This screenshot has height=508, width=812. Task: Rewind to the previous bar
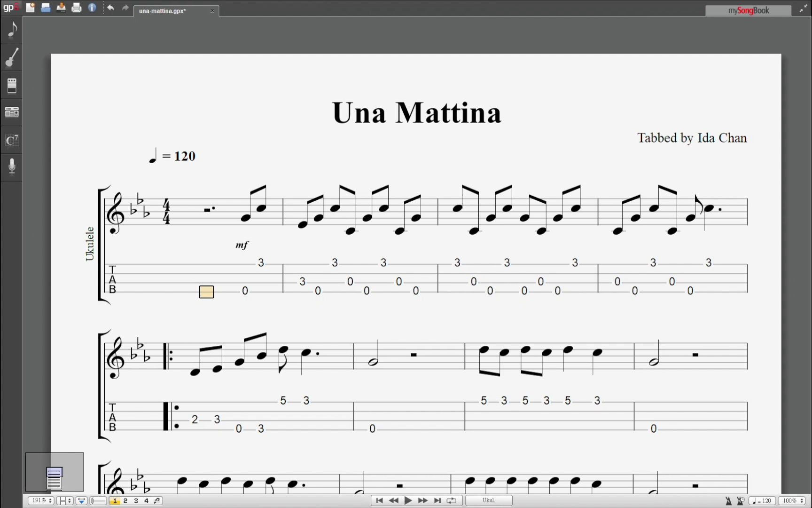pos(394,500)
